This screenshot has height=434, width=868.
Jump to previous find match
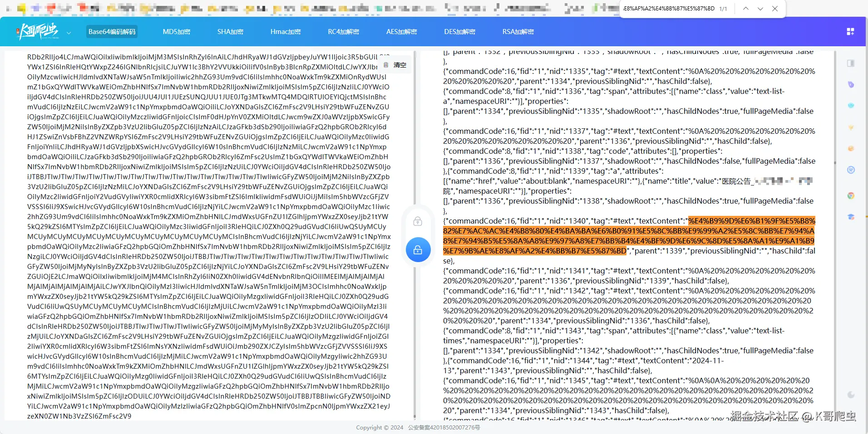click(x=745, y=9)
